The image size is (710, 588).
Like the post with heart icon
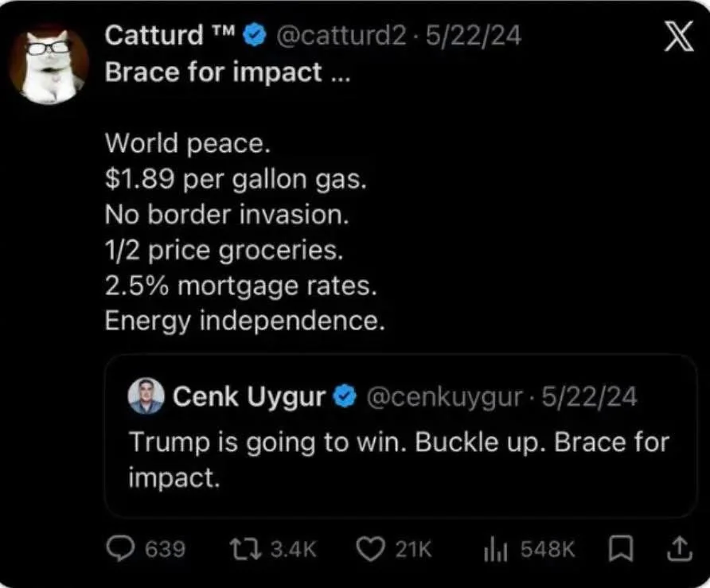[370, 549]
